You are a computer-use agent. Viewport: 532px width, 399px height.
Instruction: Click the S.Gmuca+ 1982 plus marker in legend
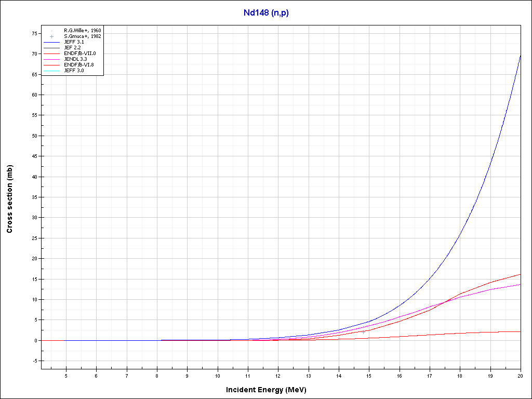pyautogui.click(x=52, y=37)
